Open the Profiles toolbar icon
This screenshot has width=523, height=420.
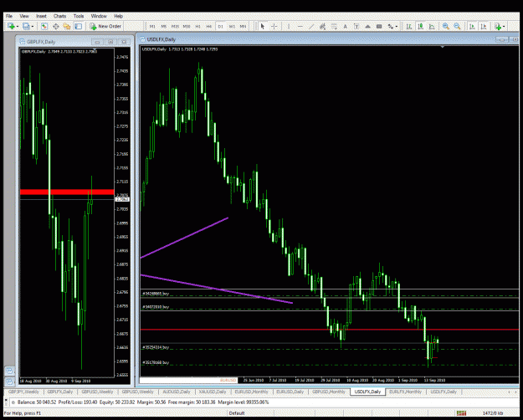(x=26, y=26)
